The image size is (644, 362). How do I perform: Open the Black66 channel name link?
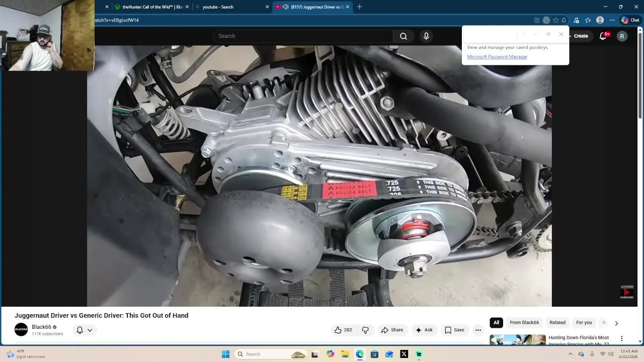41,327
